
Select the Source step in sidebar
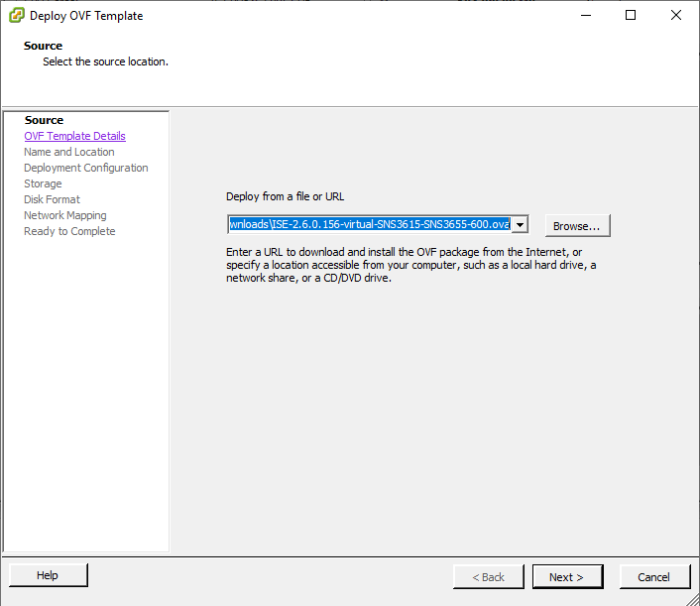44,120
